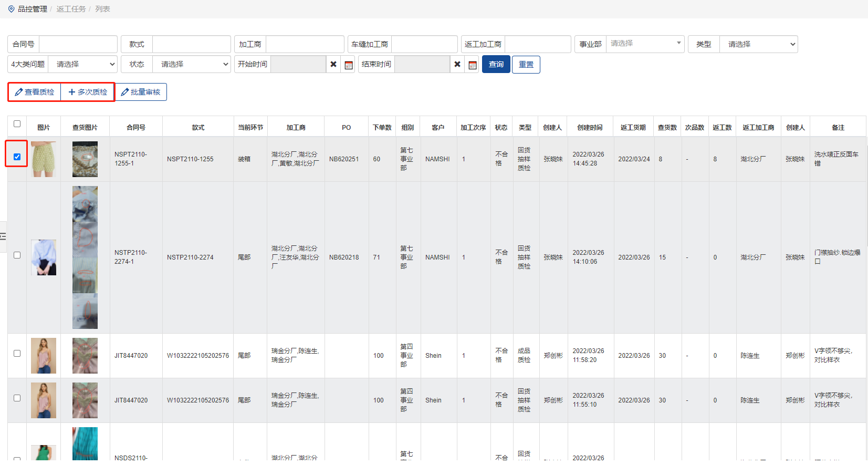Clear the start time with X icon
868x465 pixels.
pos(333,65)
